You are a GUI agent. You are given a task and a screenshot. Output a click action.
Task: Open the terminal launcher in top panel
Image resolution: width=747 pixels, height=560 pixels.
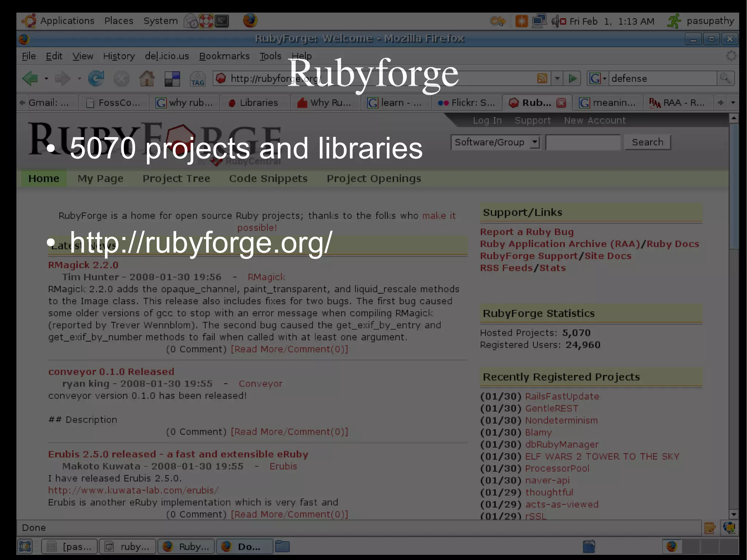tap(222, 21)
